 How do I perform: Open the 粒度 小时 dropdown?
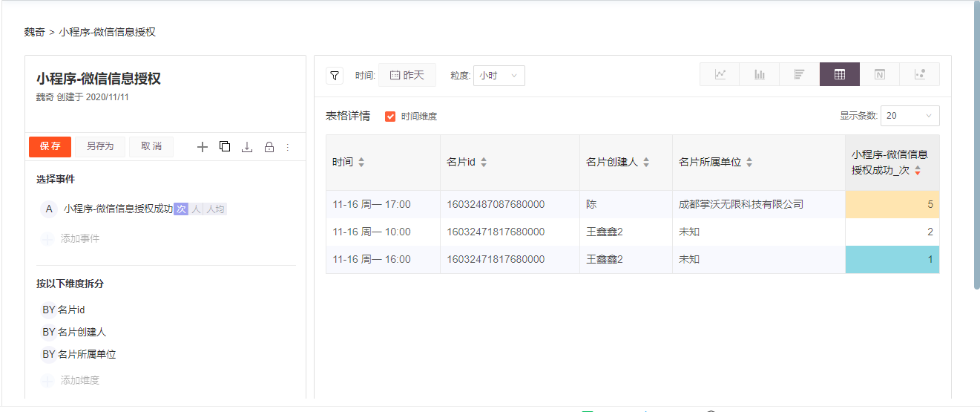pyautogui.click(x=499, y=76)
